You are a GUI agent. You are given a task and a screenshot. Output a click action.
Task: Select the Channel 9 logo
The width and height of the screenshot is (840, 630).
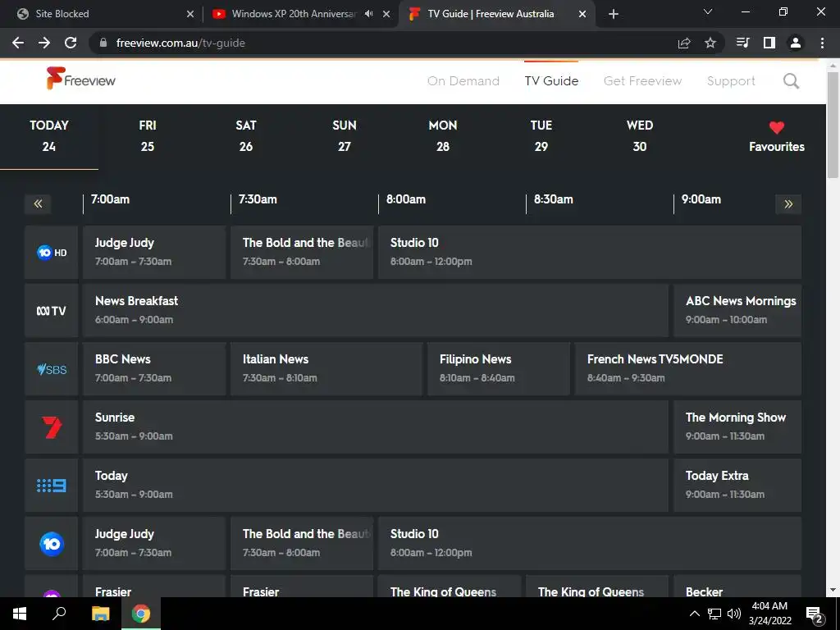click(52, 486)
